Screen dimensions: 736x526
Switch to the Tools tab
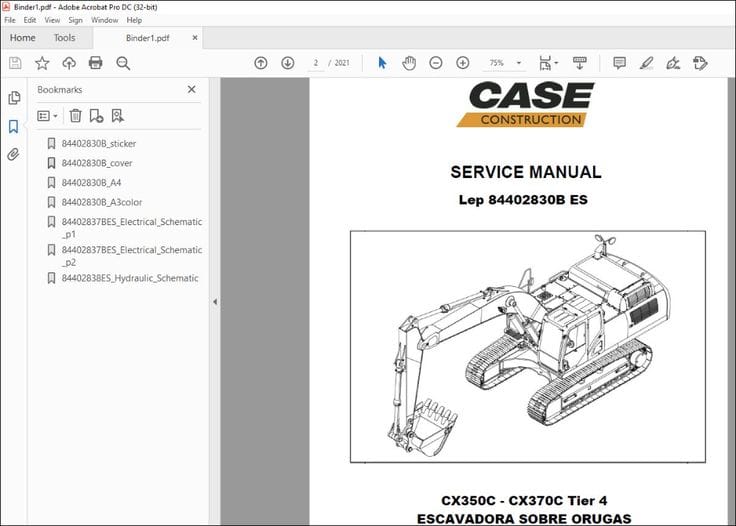tap(64, 38)
